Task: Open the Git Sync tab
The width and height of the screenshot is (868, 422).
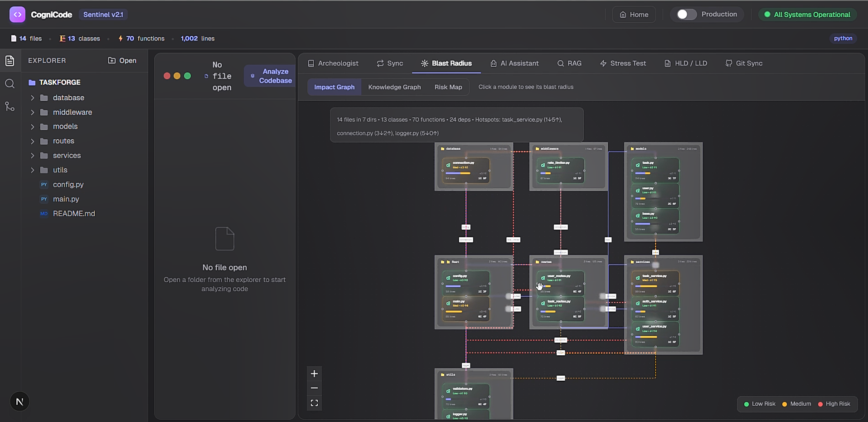Action: [744, 64]
